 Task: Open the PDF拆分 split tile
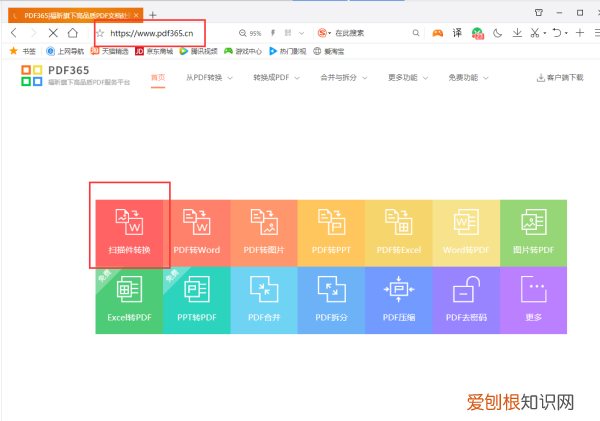click(x=331, y=300)
